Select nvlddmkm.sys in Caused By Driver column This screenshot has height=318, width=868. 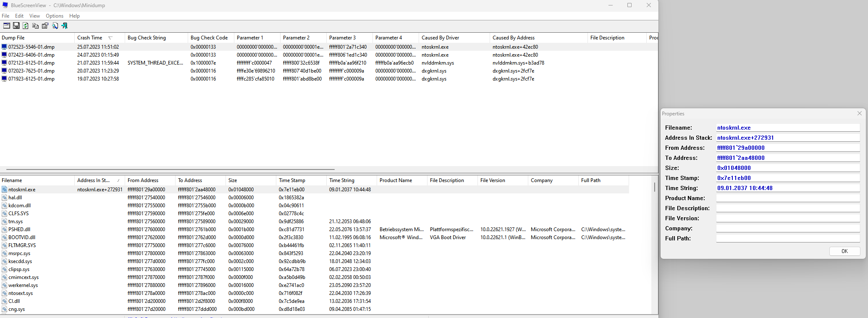coord(438,63)
